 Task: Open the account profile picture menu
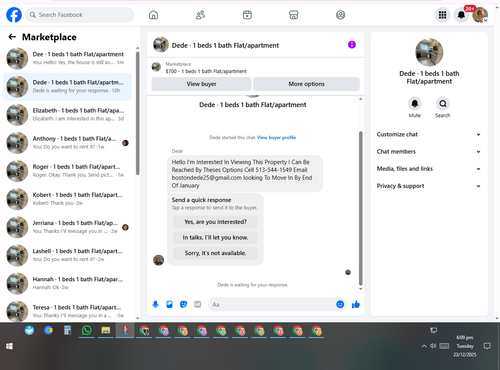[480, 15]
